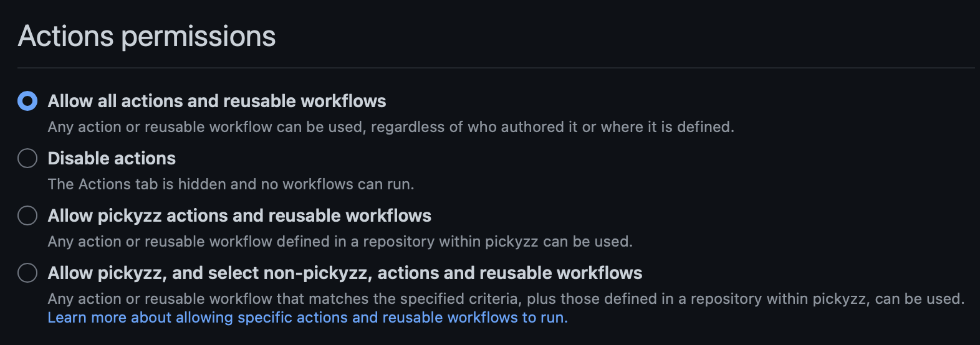Click the 'Disable actions' label text
The image size is (980, 345).
pyautogui.click(x=112, y=158)
